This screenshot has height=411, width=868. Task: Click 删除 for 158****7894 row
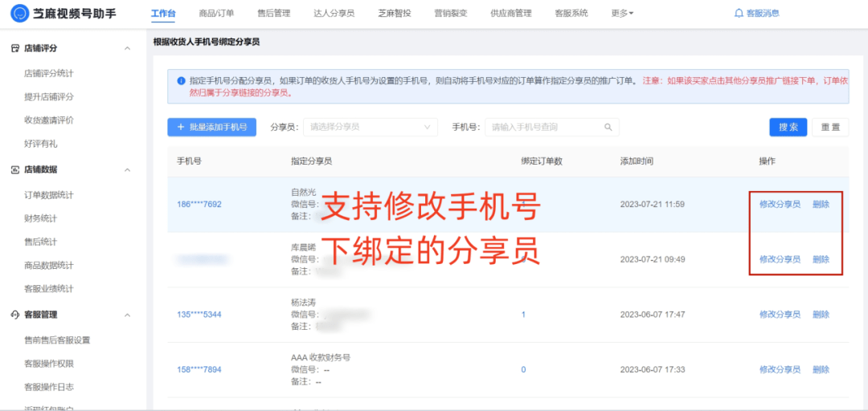821,369
